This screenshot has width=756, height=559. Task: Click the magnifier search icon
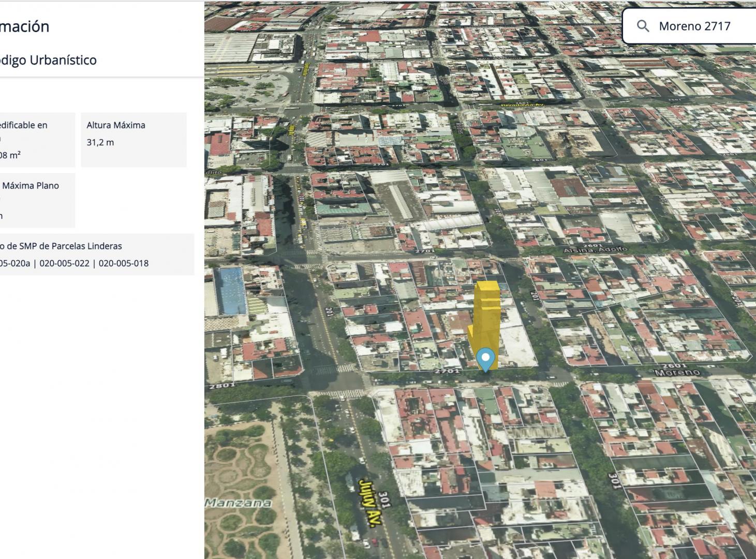coord(643,26)
